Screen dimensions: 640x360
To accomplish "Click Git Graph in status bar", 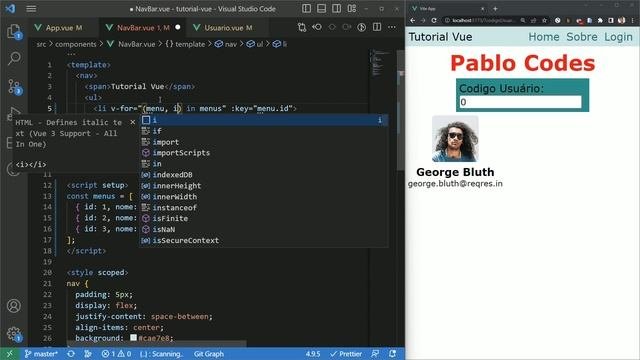I will click(x=209, y=354).
